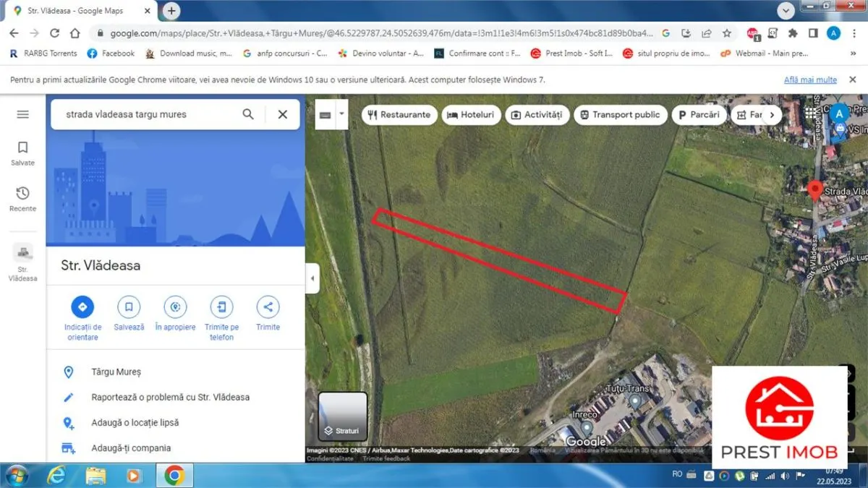Screen dimensions: 868x488
Task: Toggle Straturi map layers thumbnail
Action: pyautogui.click(x=343, y=416)
